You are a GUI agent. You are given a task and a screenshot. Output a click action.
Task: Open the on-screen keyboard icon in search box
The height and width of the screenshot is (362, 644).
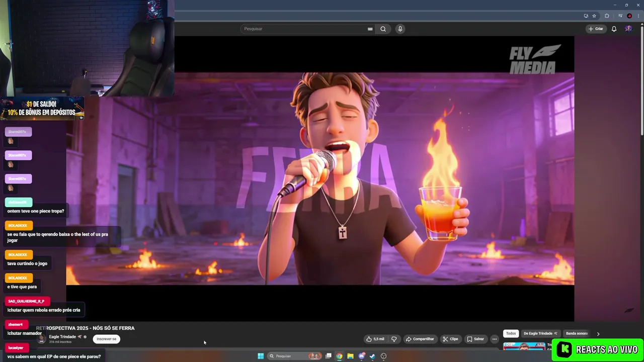[370, 29]
